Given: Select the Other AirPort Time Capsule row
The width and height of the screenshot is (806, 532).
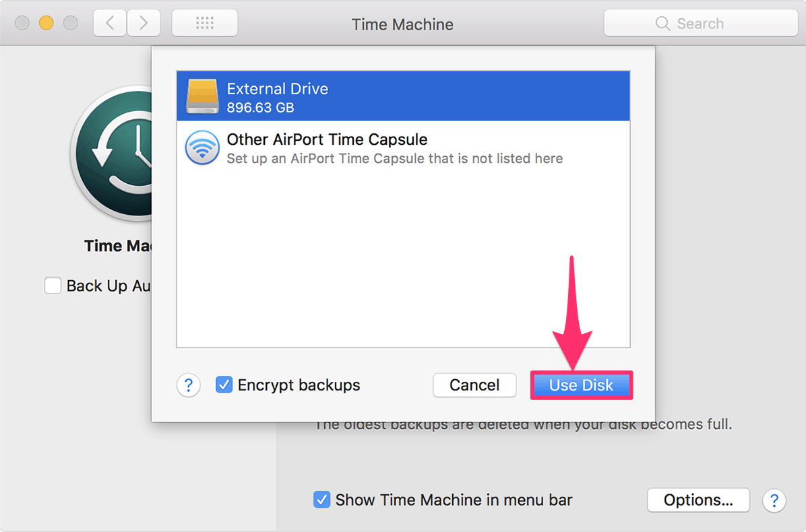Looking at the screenshot, I should coord(403,147).
